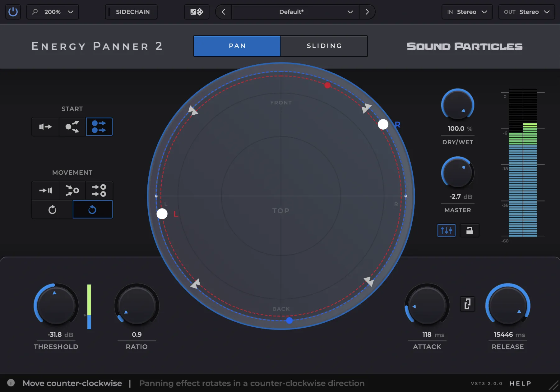Click the 0.9 ratio value
This screenshot has width=560, height=392.
tap(137, 334)
